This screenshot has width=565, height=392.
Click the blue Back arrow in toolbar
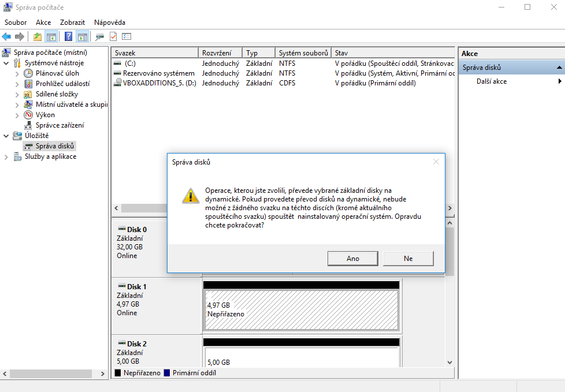tap(7, 36)
